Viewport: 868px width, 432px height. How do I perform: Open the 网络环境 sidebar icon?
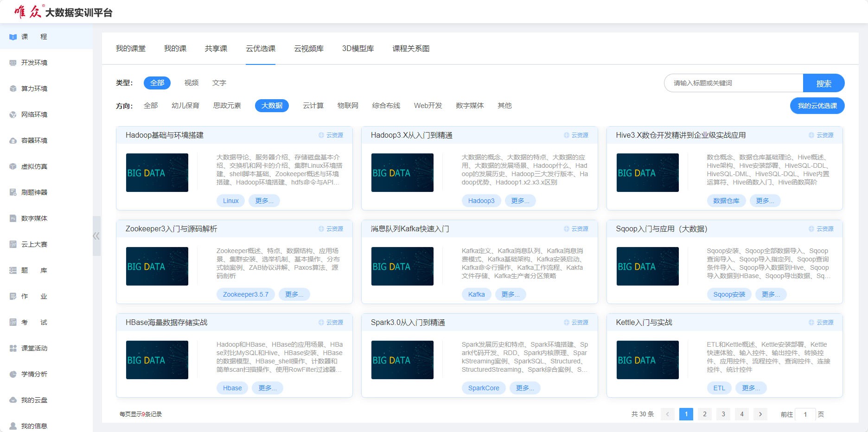tap(13, 114)
